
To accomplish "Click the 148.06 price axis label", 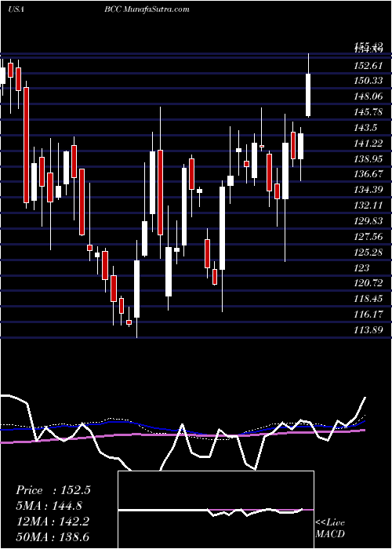I will click(368, 96).
